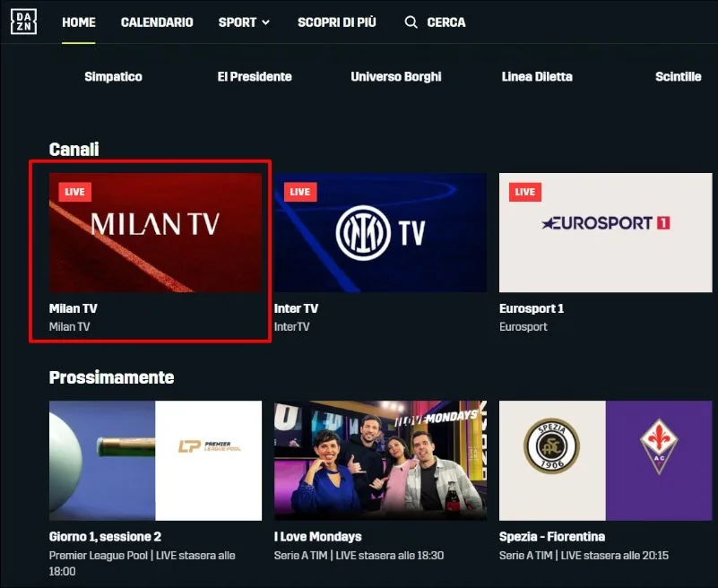The height and width of the screenshot is (588, 718).
Task: Open the Calendario menu item
Action: (x=157, y=22)
